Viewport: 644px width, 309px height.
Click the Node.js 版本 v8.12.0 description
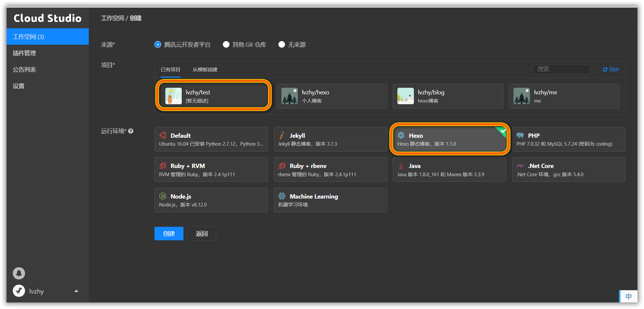183,204
